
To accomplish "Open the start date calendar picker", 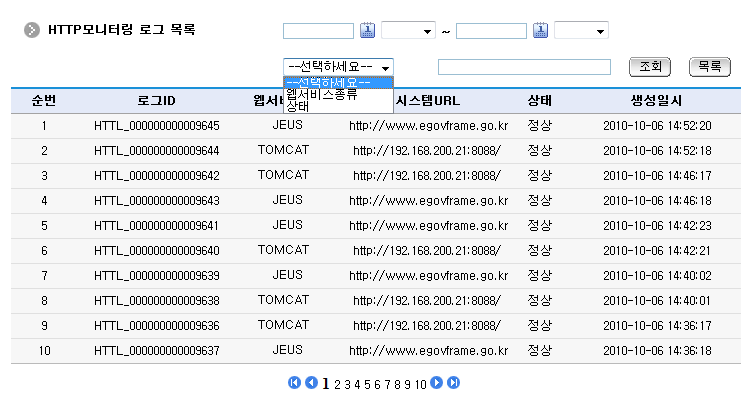I will pyautogui.click(x=367, y=30).
